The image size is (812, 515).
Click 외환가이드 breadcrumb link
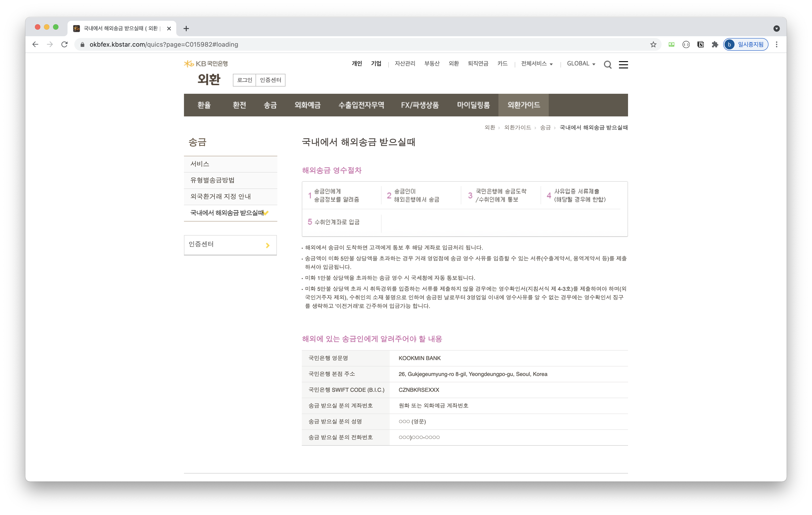pyautogui.click(x=517, y=128)
